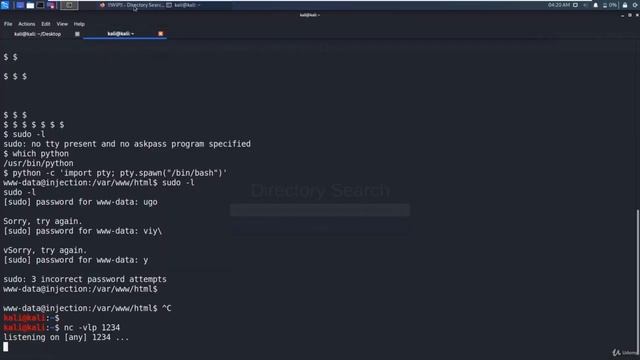Image resolution: width=640 pixels, height=360 pixels.
Task: Click the blue desktop launcher in panel
Action: tap(20, 5)
